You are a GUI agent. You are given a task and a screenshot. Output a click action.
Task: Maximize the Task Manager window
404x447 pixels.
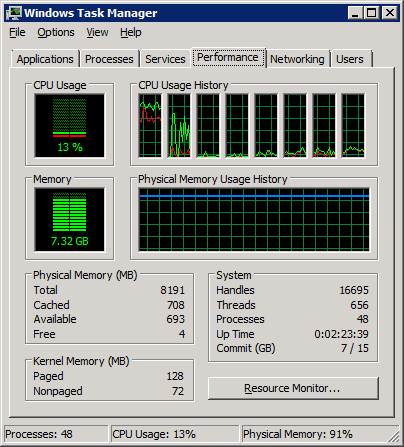pyautogui.click(x=371, y=13)
